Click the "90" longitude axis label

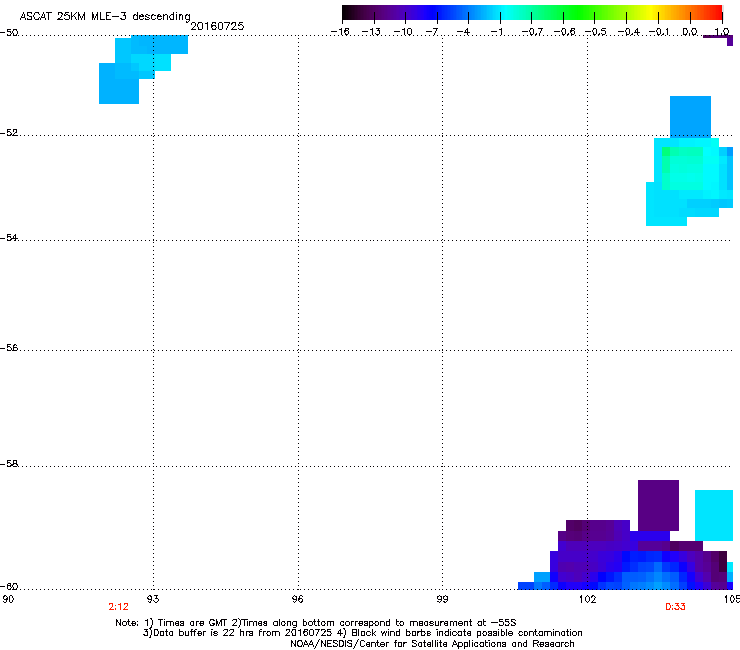8,599
